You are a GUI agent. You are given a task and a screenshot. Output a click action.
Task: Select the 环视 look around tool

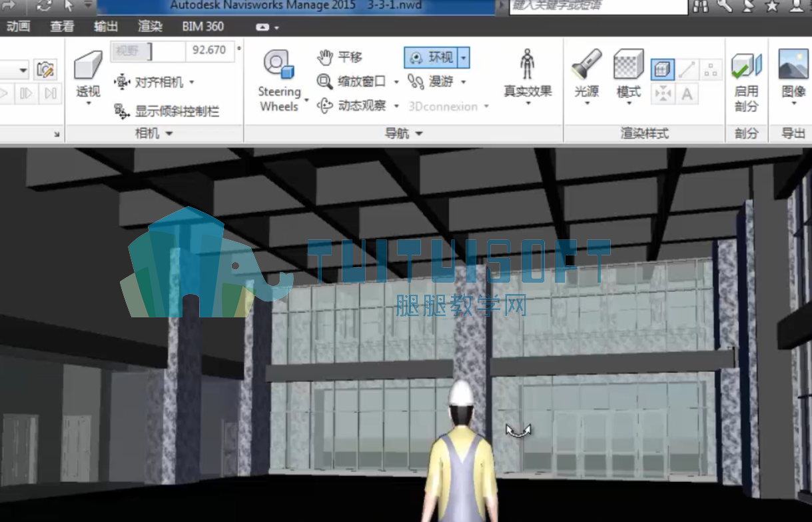(x=431, y=57)
